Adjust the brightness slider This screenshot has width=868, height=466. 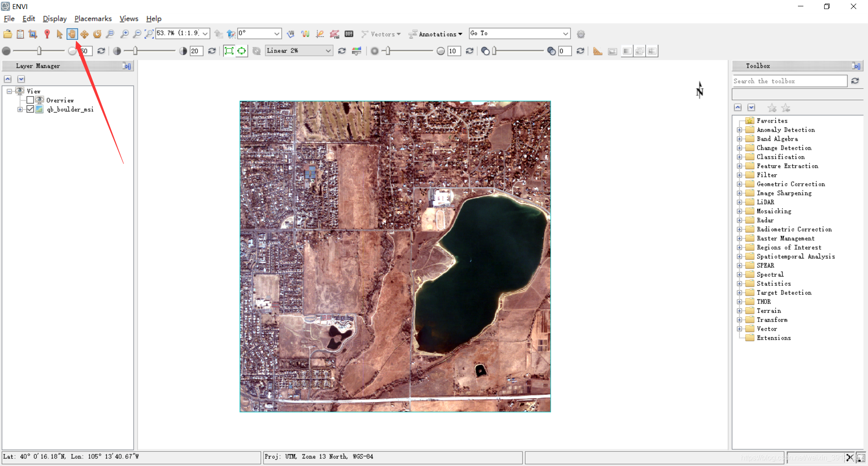pyautogui.click(x=39, y=51)
